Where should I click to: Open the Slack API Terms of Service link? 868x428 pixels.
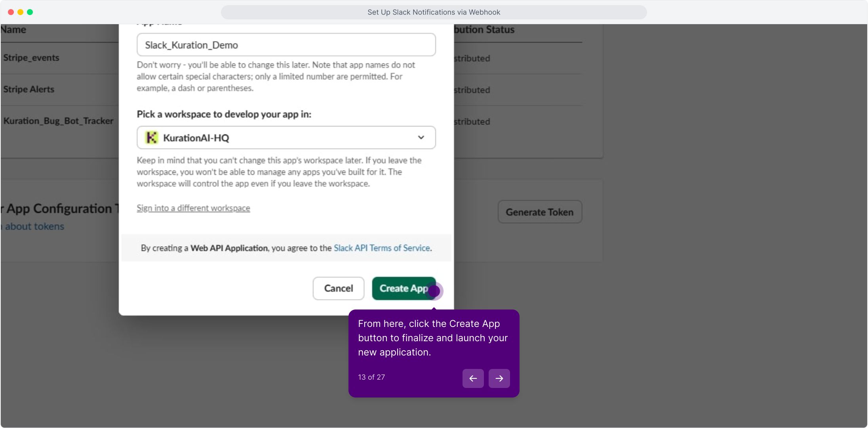click(x=382, y=248)
